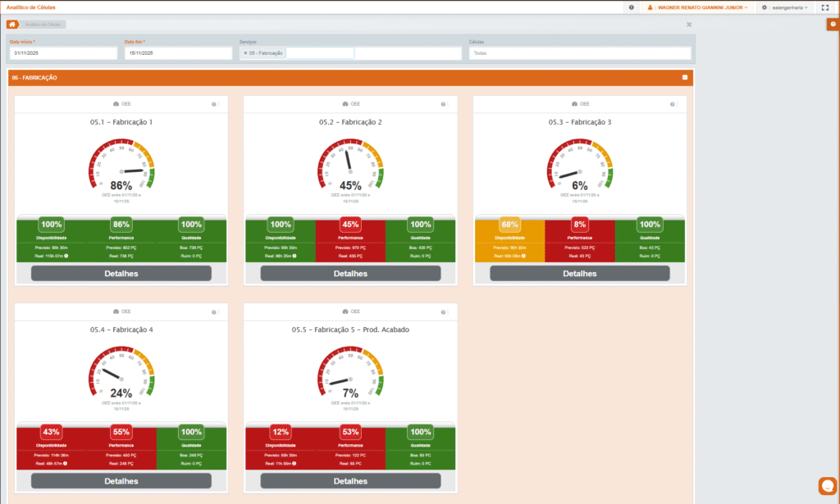840x504 pixels.
Task: Click help icon on Fabricação 4 card
Action: click(214, 312)
